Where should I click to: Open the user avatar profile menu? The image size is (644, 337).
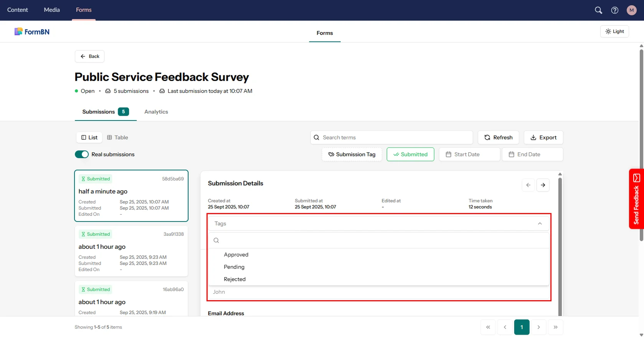(631, 10)
